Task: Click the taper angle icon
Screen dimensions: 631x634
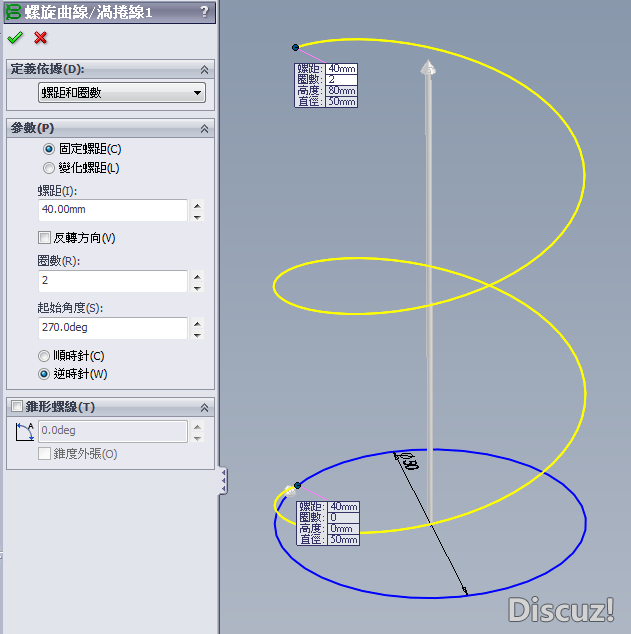Action: coord(24,432)
